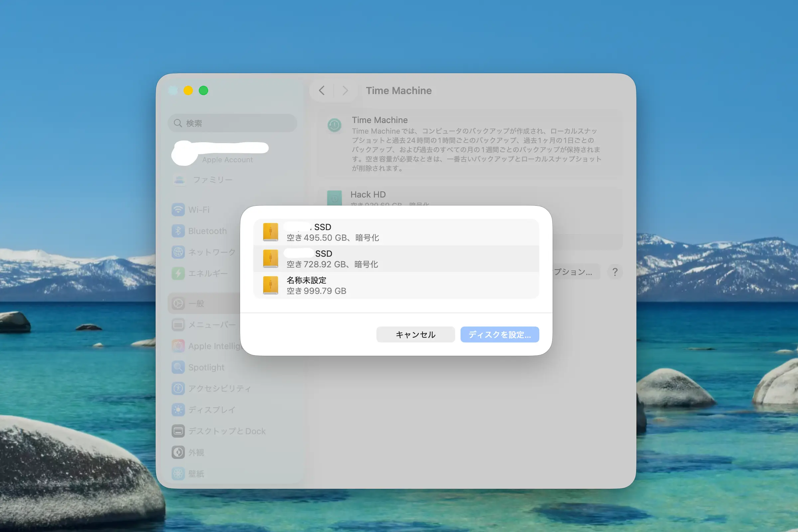Open エネルギー settings icon

(x=178, y=273)
